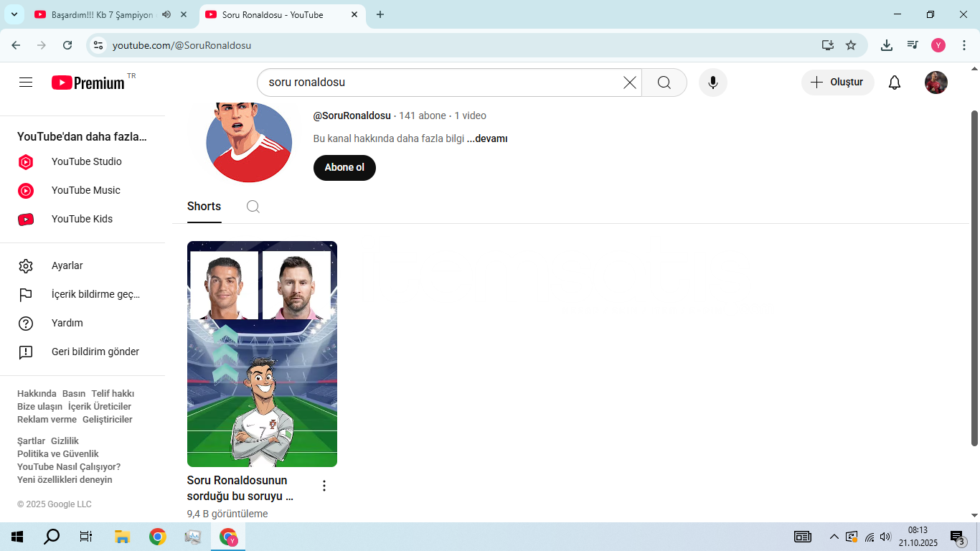980x551 pixels.
Task: Open the İçerik Üreticiler footer link
Action: [100, 407]
